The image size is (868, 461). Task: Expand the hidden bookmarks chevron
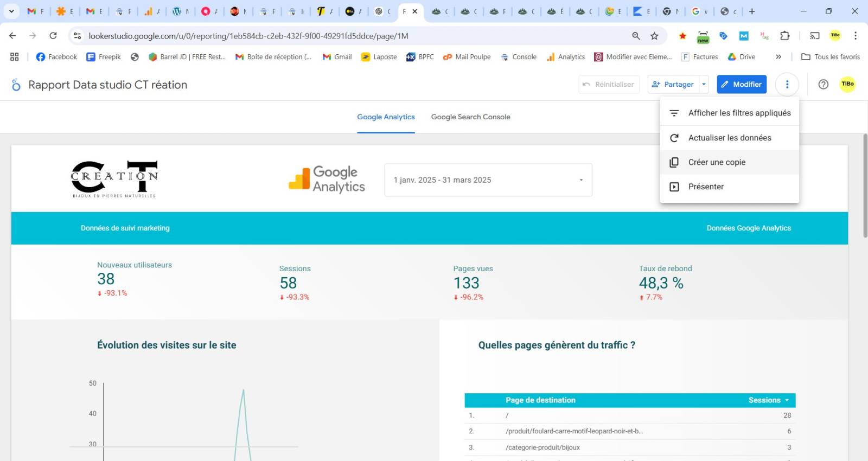point(778,57)
